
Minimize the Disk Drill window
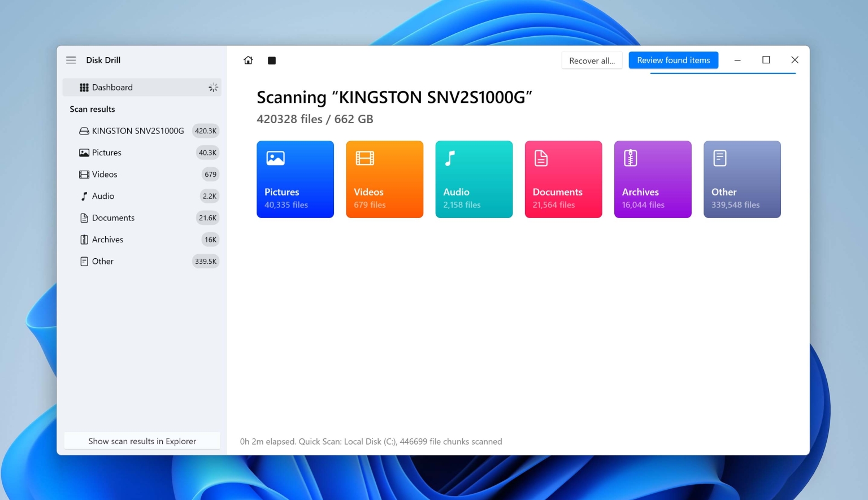[x=737, y=60]
